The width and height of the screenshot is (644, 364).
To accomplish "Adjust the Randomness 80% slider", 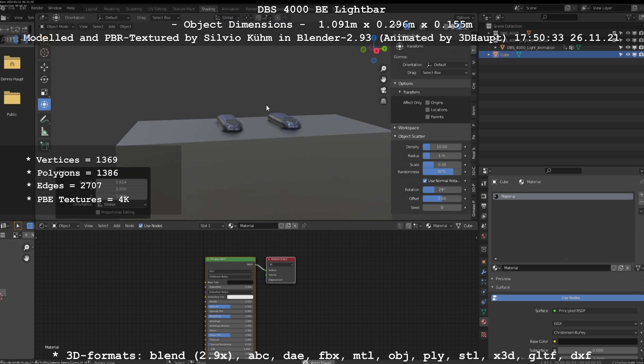I will [442, 172].
